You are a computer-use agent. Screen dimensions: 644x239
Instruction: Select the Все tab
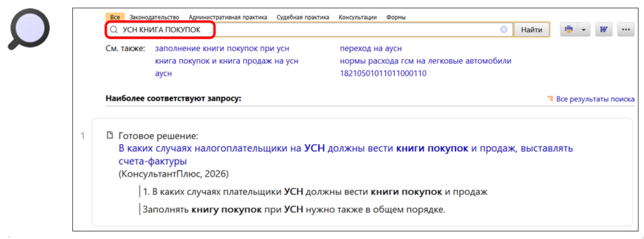click(115, 17)
